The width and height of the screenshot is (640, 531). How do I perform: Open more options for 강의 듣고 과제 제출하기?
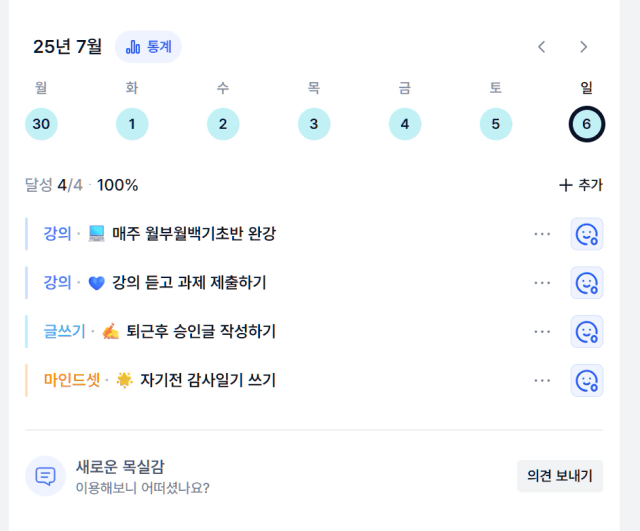click(x=542, y=283)
